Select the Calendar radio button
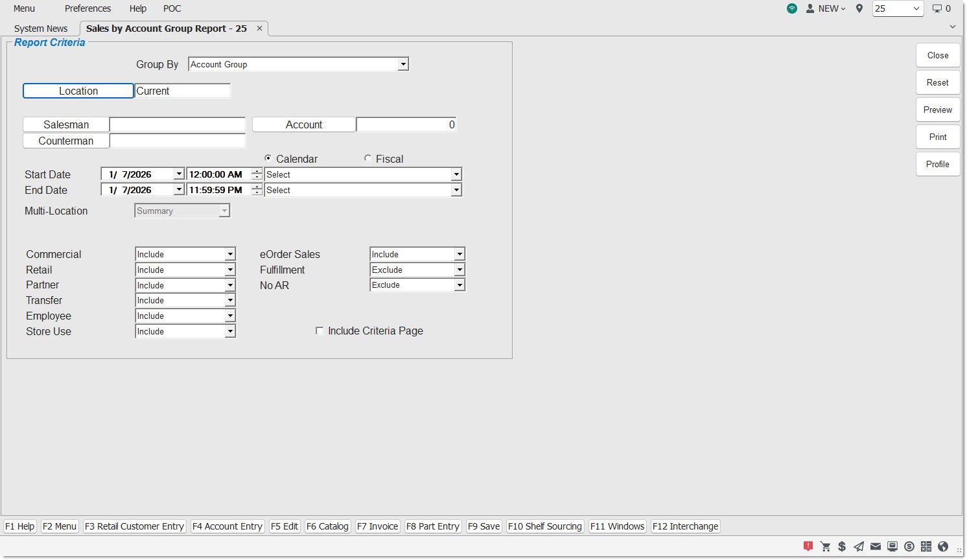The image size is (967, 560). pyautogui.click(x=268, y=159)
